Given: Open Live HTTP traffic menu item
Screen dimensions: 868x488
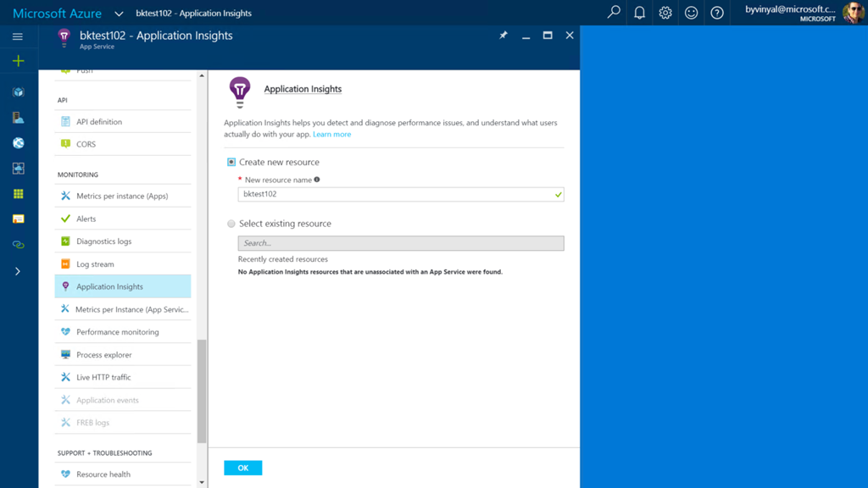Looking at the screenshot, I should [123, 377].
